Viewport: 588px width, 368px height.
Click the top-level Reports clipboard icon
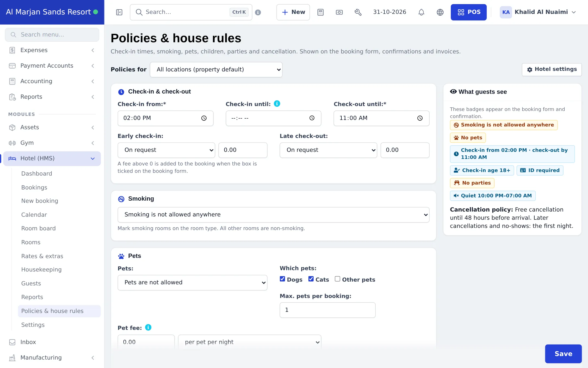point(12,97)
